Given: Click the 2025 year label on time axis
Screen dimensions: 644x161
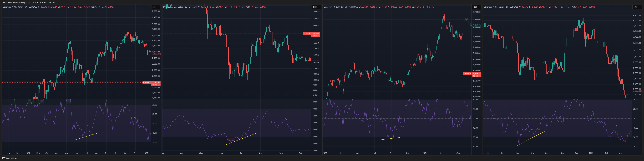Looking at the screenshot, I should pyautogui.click(x=591, y=153).
